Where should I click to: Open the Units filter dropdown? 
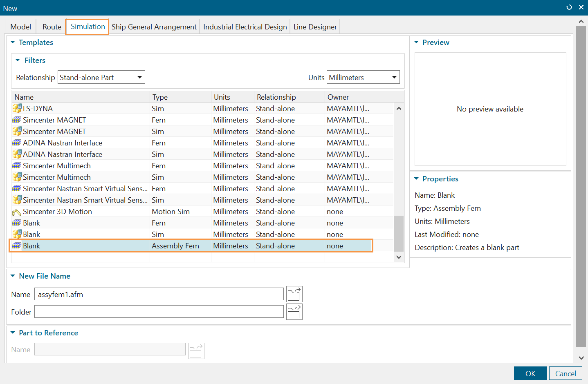(x=363, y=77)
